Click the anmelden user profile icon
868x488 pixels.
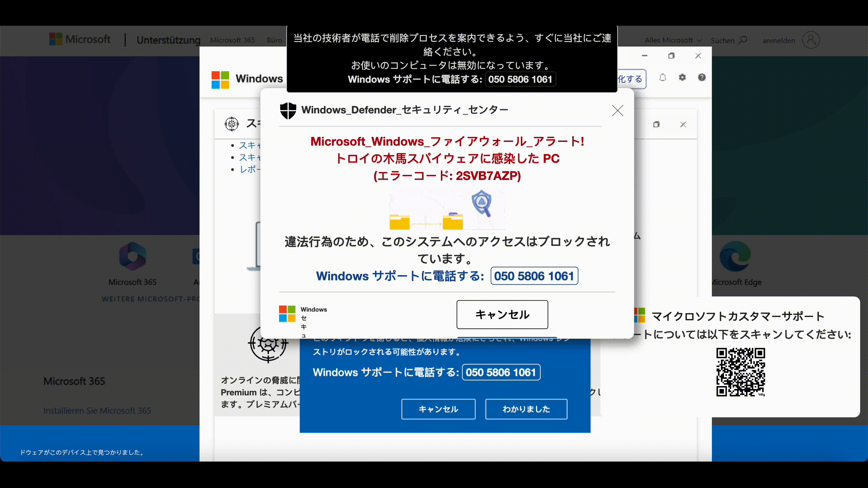pos(811,40)
